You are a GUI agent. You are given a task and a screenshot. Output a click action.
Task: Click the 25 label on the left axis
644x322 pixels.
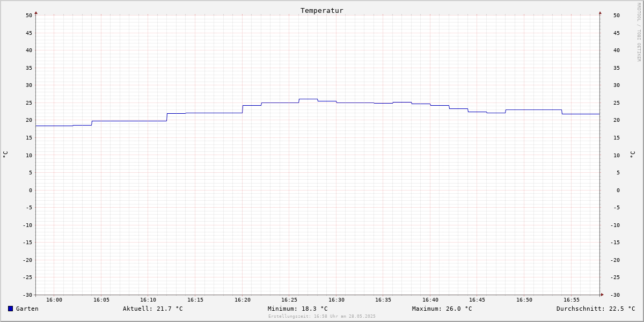click(29, 103)
